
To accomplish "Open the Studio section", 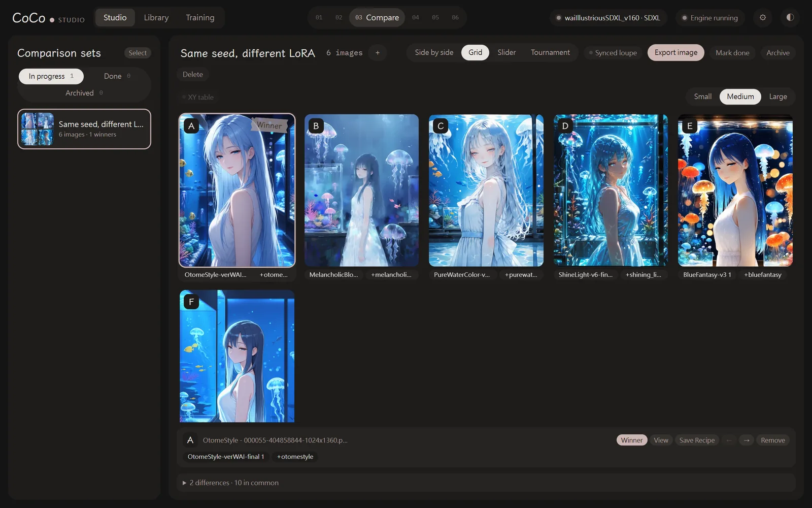I will [x=115, y=17].
